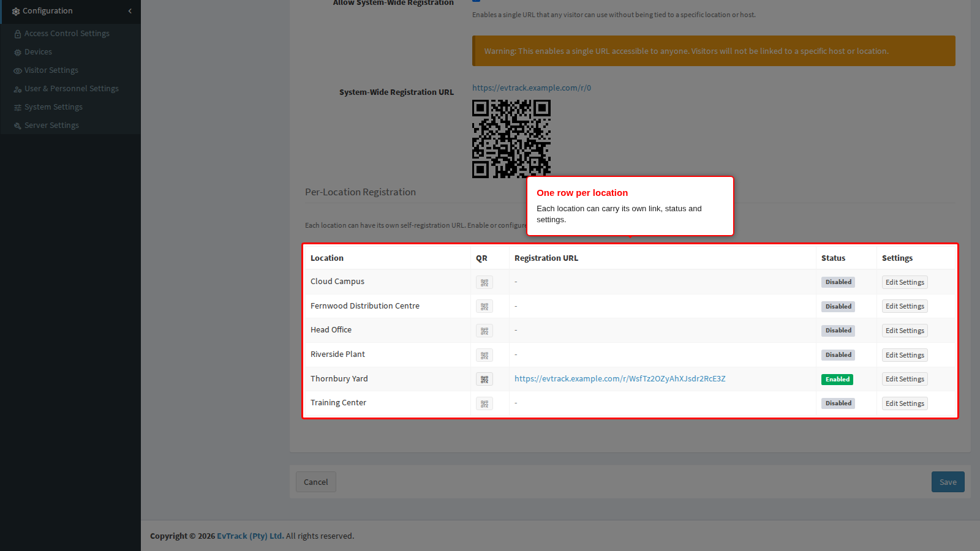980x551 pixels.
Task: Click the Head Office location name
Action: coord(331,329)
